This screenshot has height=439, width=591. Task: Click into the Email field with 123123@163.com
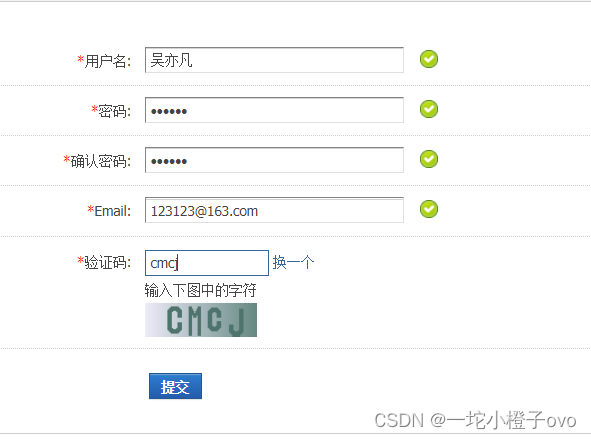pos(274,210)
